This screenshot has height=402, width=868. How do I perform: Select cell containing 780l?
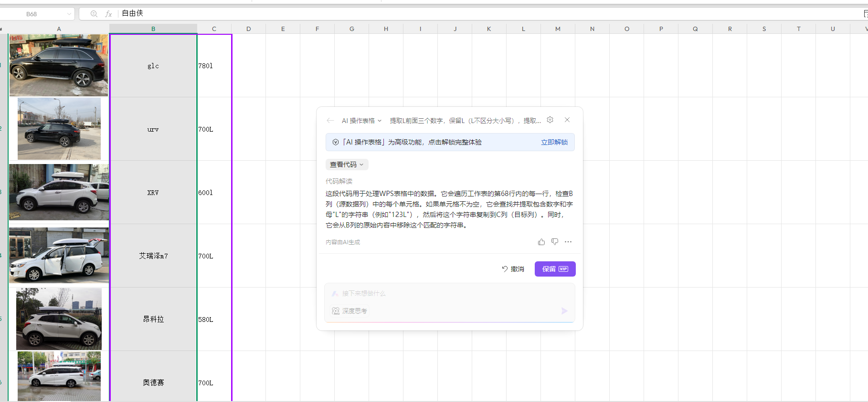(214, 66)
